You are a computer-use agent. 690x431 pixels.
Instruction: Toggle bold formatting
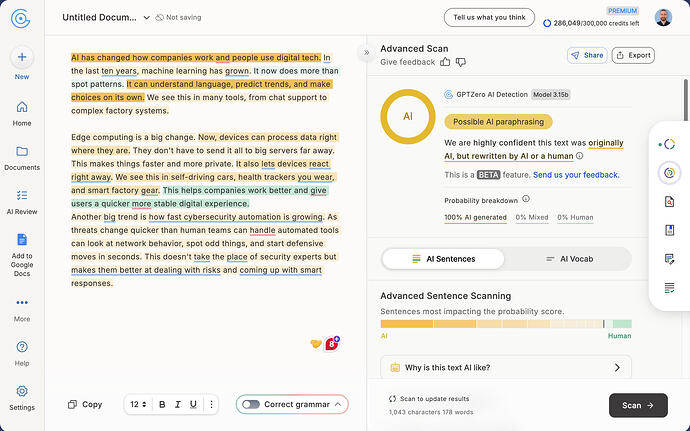click(162, 404)
